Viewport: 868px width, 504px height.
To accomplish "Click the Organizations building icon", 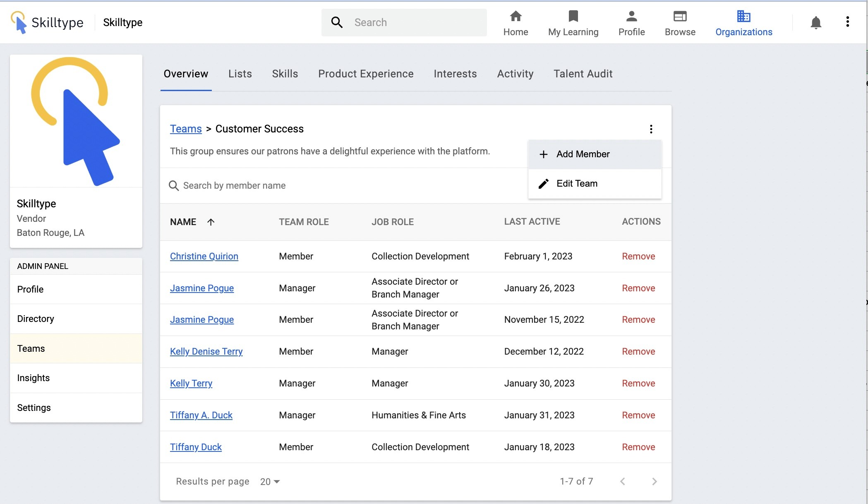I will tap(743, 17).
